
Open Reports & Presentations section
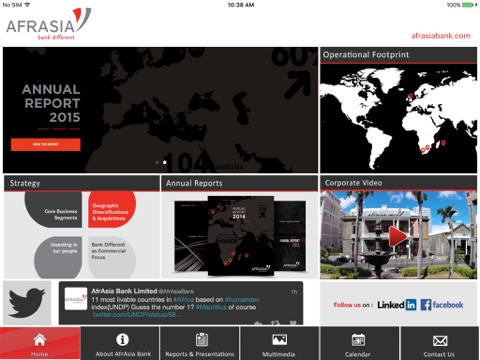point(200,343)
